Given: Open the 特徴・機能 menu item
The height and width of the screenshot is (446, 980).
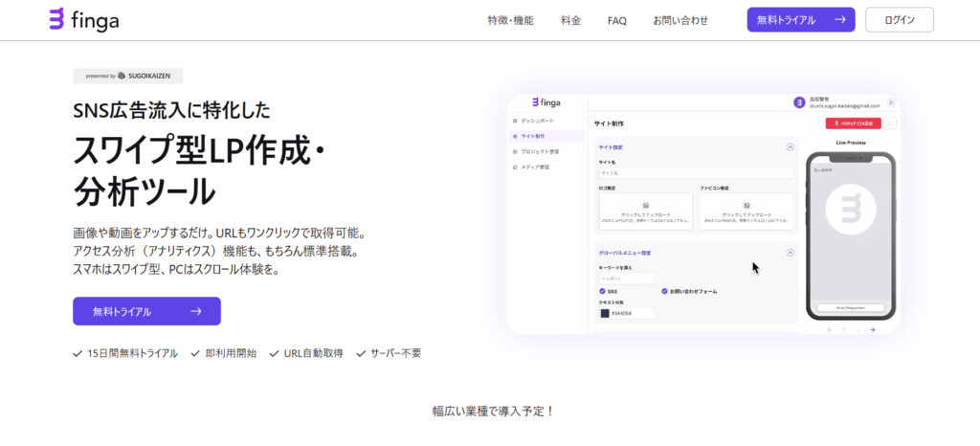Looking at the screenshot, I should 510,20.
